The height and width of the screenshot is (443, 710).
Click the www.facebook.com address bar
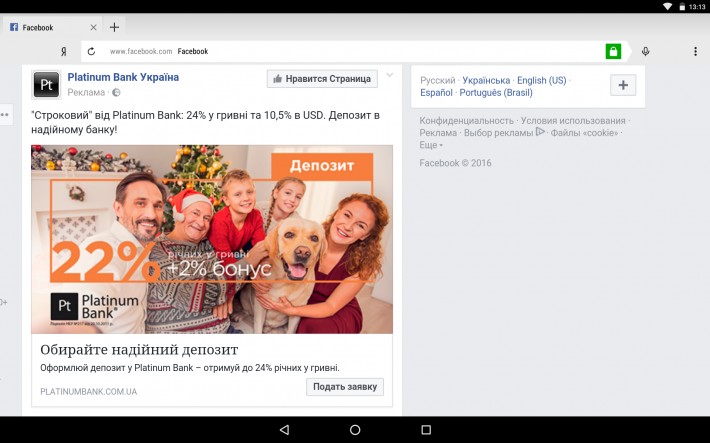tap(342, 51)
